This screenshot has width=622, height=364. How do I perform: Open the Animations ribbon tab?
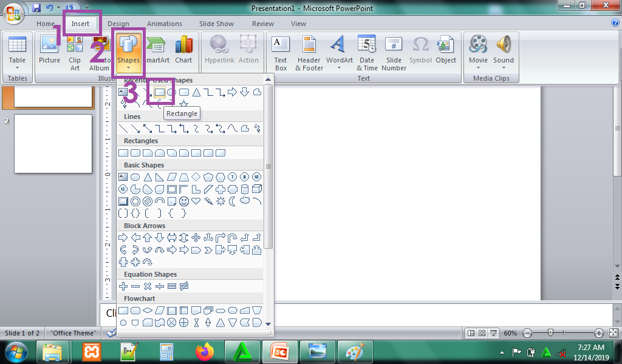click(164, 24)
